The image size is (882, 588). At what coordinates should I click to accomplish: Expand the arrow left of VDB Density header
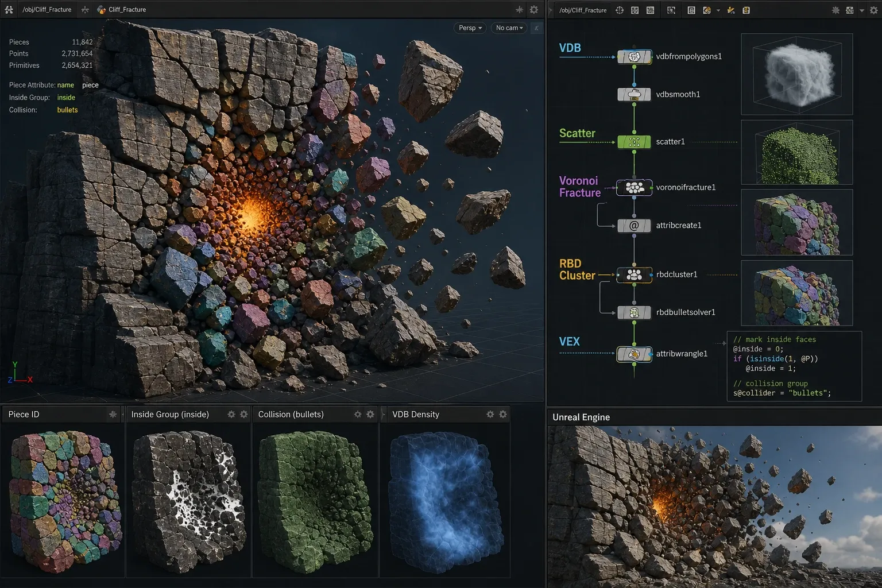[x=384, y=414]
